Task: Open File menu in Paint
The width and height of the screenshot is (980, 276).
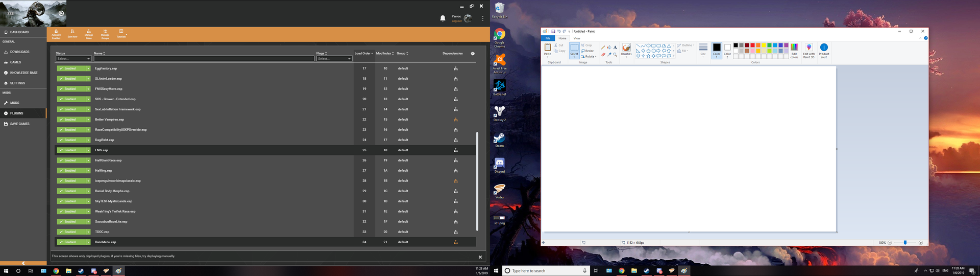Action: (548, 38)
